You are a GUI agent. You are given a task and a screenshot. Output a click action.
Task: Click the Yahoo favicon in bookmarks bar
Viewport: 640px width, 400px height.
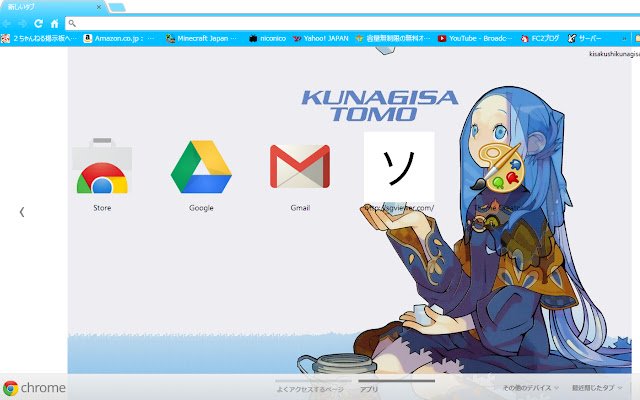(297, 39)
